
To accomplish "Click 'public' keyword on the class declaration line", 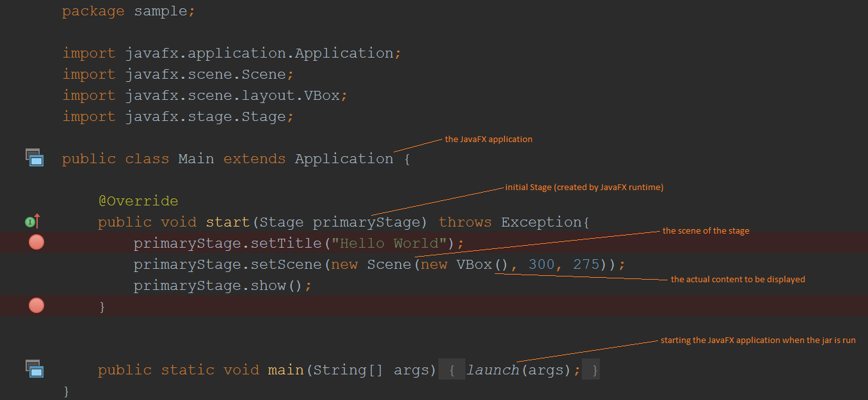I will [89, 159].
